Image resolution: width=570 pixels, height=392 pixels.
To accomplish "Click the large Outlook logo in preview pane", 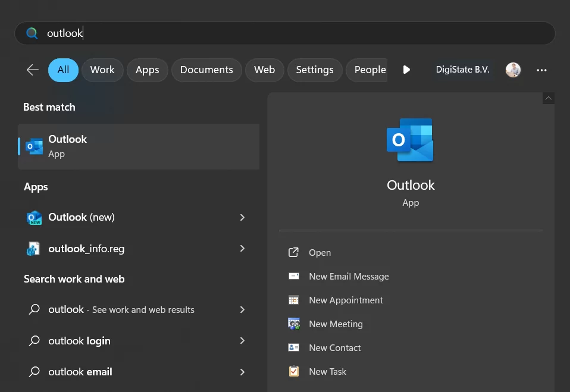I will 410,140.
